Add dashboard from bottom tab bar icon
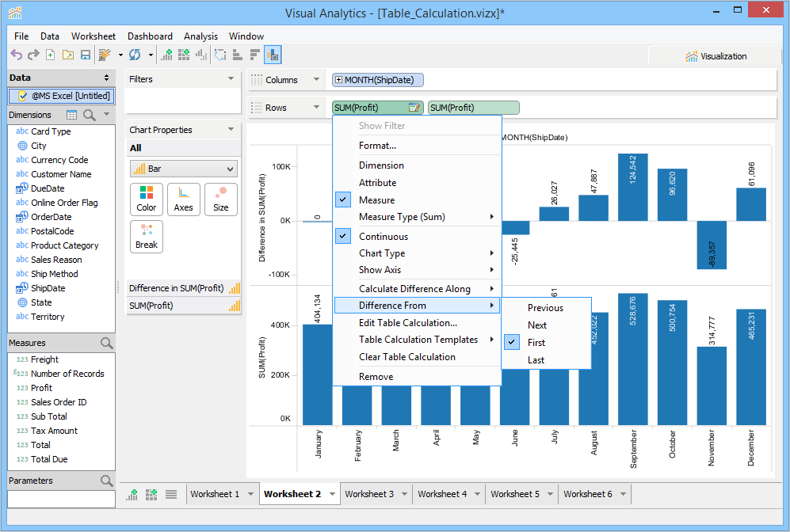Screen dimensions: 790x532 coord(151,494)
